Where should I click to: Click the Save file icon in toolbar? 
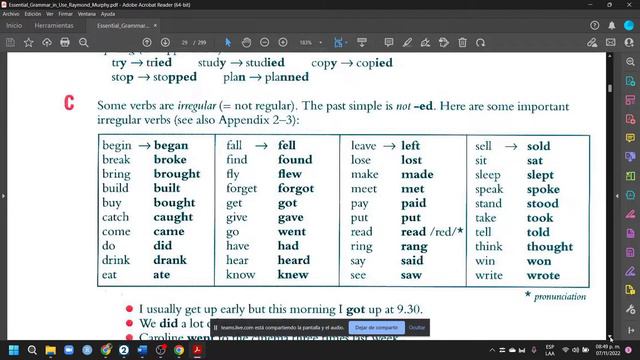coord(10,42)
